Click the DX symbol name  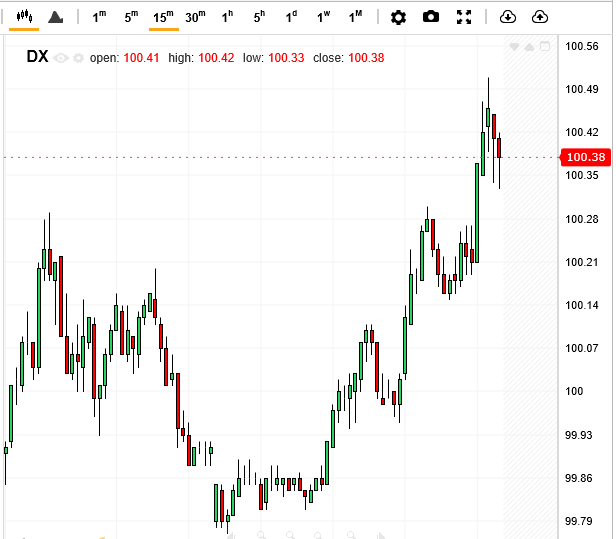pyautogui.click(x=38, y=57)
